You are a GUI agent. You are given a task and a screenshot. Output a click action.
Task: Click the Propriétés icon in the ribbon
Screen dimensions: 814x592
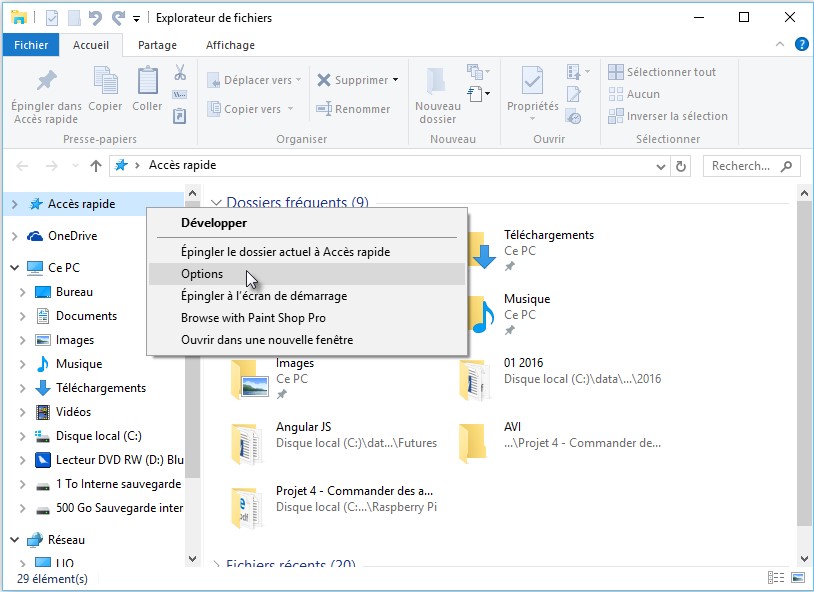coord(532,81)
